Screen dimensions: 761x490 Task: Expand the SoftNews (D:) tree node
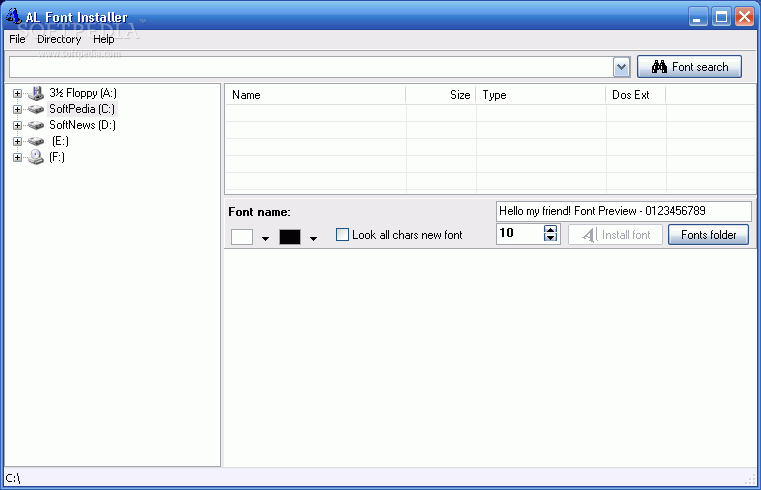tap(17, 125)
